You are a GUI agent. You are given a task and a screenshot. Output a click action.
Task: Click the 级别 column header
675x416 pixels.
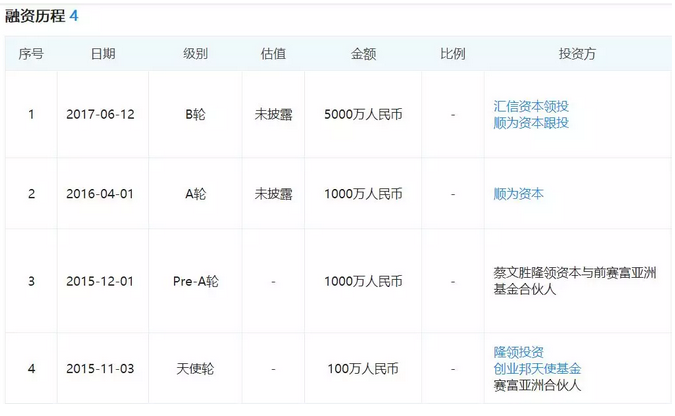click(195, 54)
